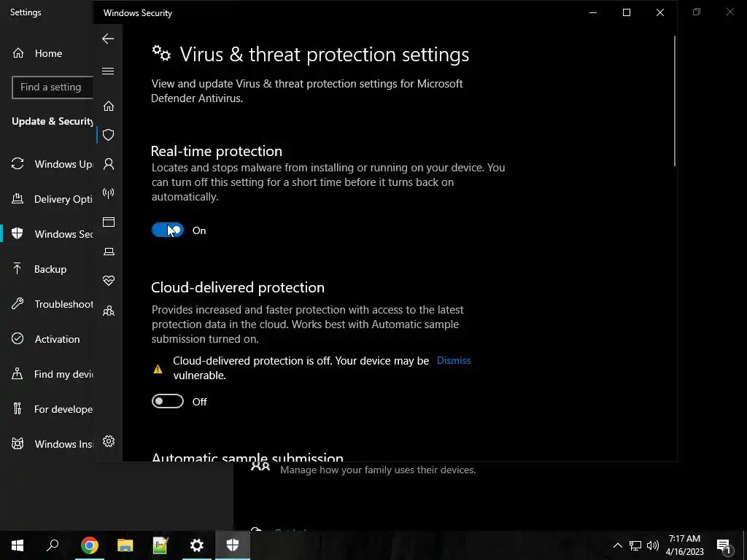The image size is (747, 560).
Task: Open the hamburger navigation menu
Action: pyautogui.click(x=108, y=71)
